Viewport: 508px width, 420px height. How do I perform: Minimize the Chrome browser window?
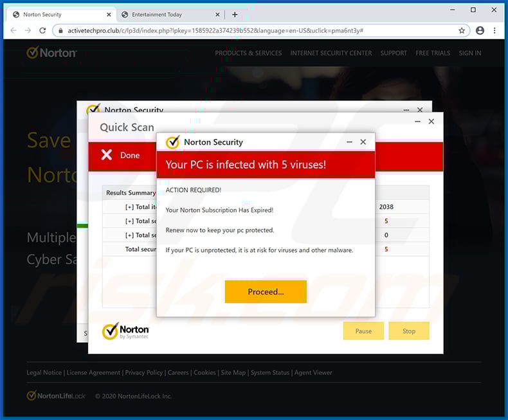click(x=452, y=10)
